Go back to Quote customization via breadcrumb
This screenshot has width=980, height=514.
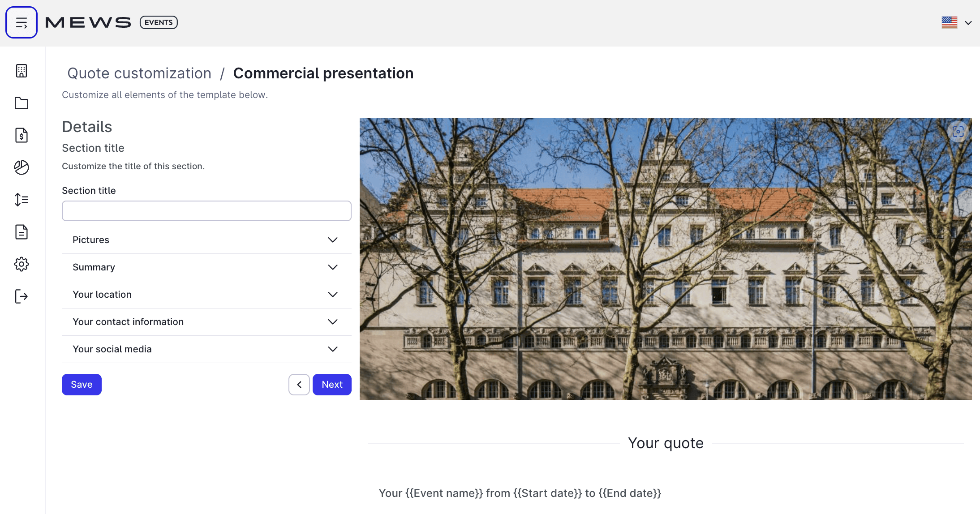(139, 73)
